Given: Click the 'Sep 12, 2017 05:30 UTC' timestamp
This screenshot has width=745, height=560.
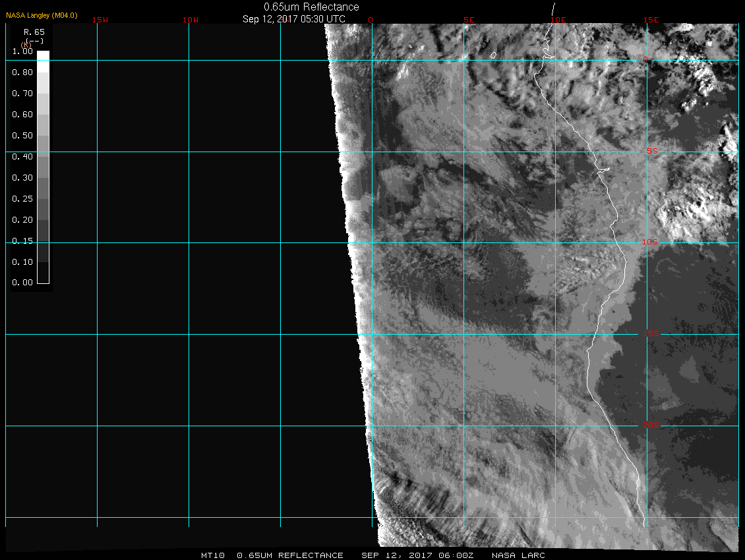Looking at the screenshot, I should click(293, 19).
